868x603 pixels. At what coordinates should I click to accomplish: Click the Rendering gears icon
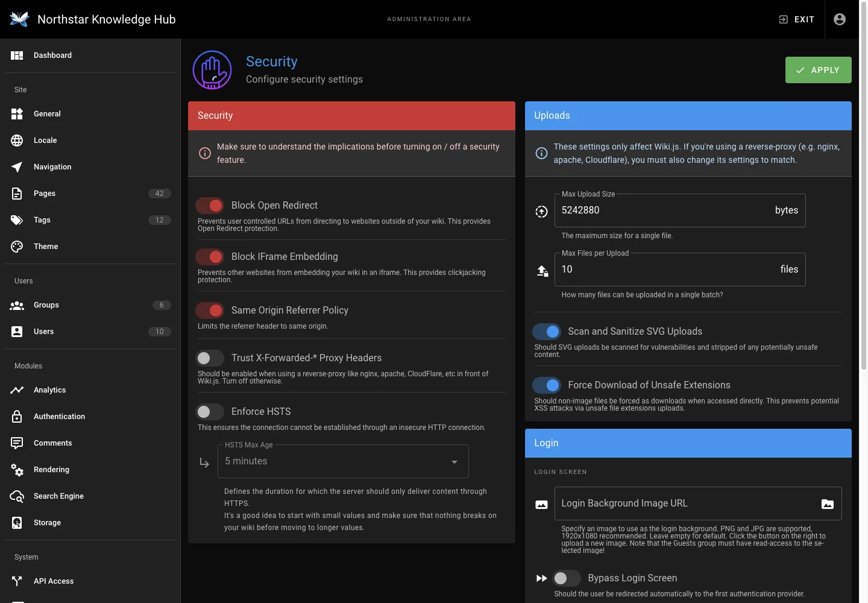tap(17, 470)
